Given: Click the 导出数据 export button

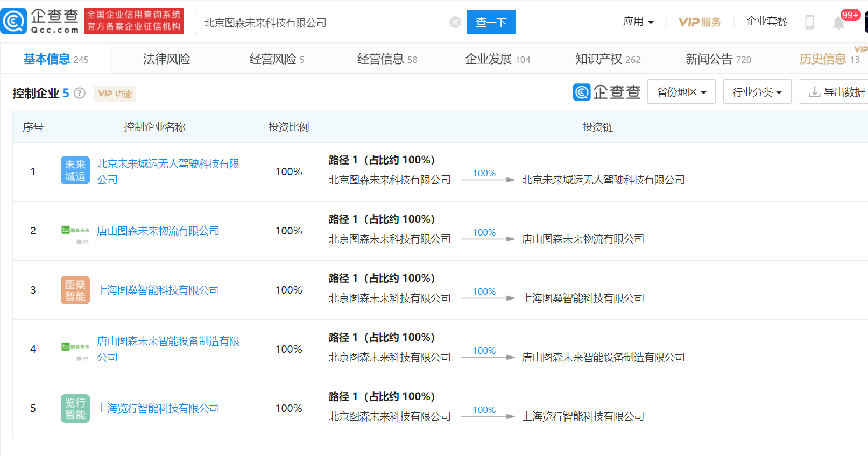Looking at the screenshot, I should [834, 92].
